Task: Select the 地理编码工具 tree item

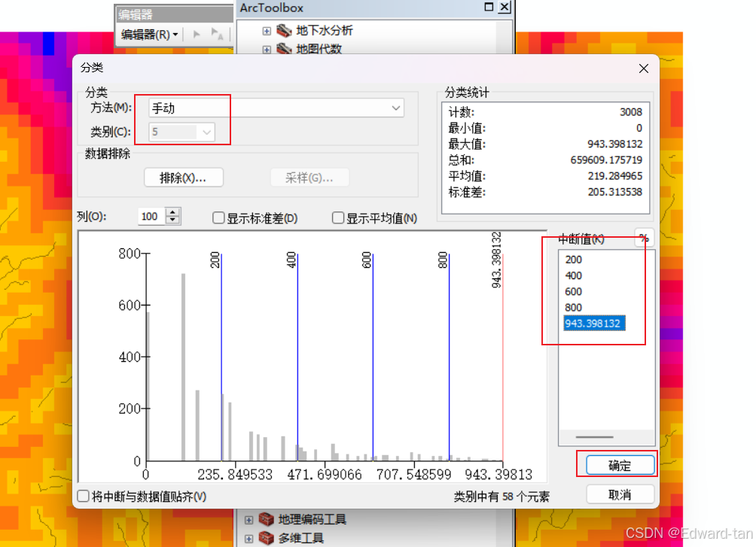Action: (x=312, y=519)
